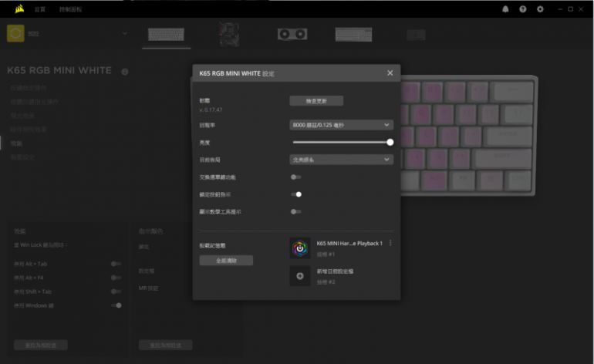Image resolution: width=594 pixels, height=364 pixels.
Task: Toggle 鎖定按鈕指示 switch off
Action: [296, 194]
